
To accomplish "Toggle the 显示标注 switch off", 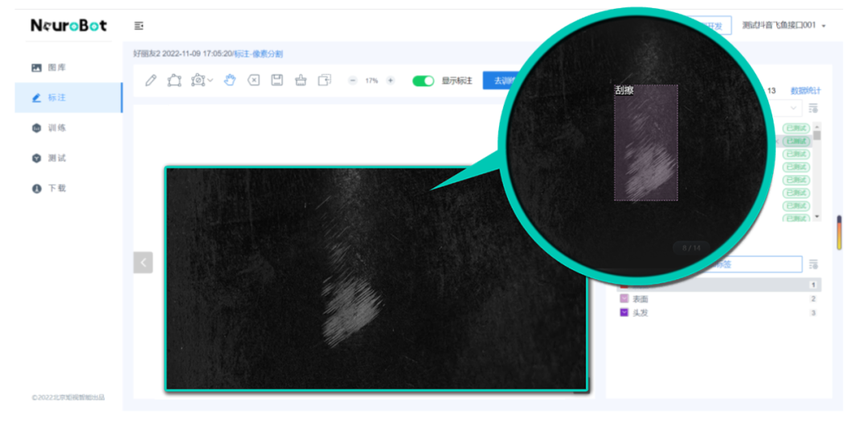I will point(424,81).
